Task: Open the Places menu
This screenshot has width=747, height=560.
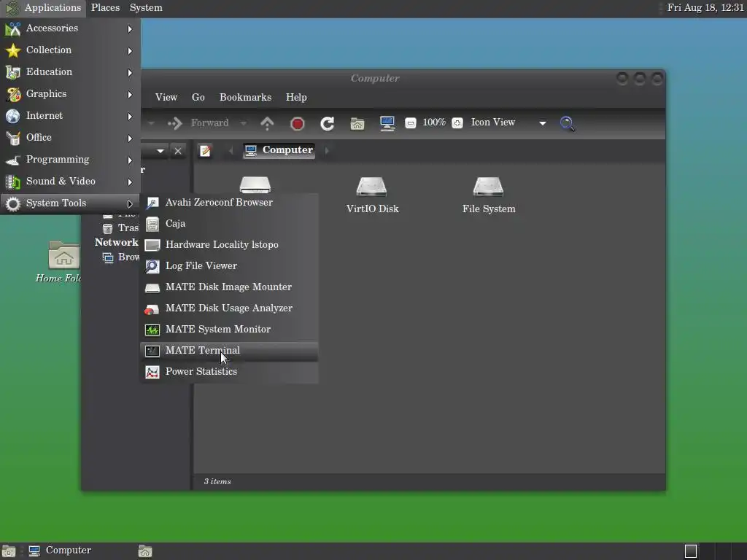Action: pos(105,7)
